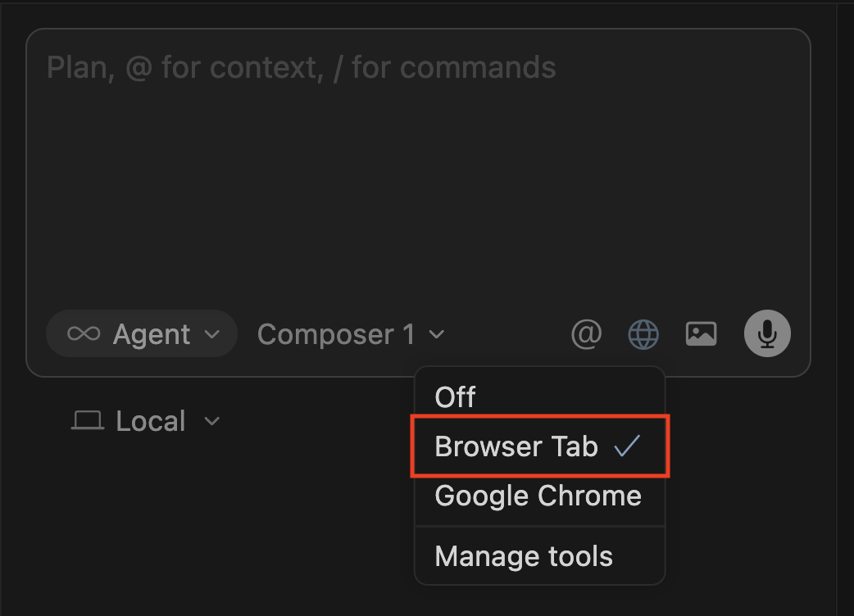Screen dimensions: 854x616
Task: Start voice input with microphone icon
Action: click(767, 333)
